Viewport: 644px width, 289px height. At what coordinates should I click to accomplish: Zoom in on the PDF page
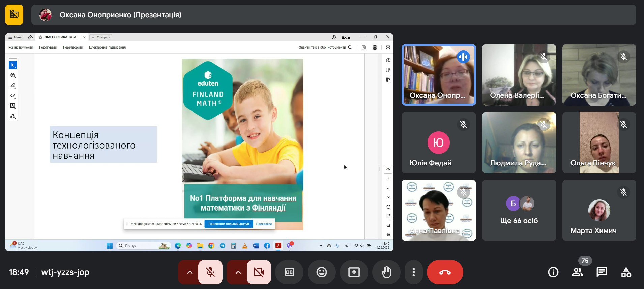click(388, 226)
